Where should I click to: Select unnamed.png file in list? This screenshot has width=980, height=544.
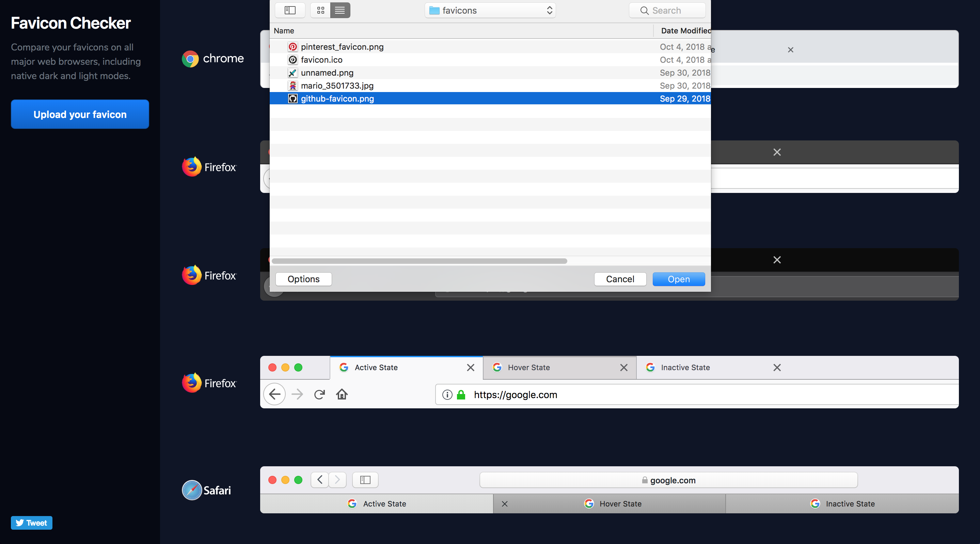[327, 73]
